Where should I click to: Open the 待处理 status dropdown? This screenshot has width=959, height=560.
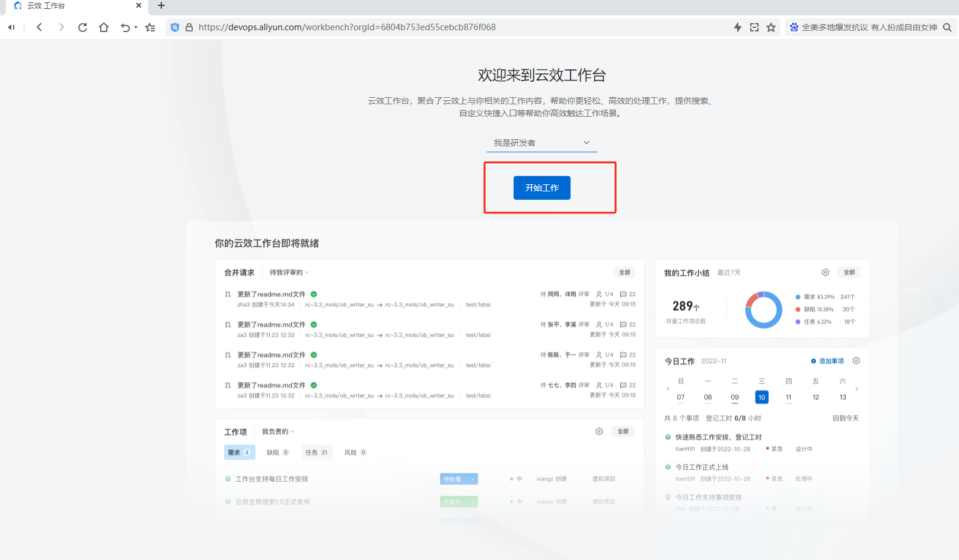click(459, 479)
